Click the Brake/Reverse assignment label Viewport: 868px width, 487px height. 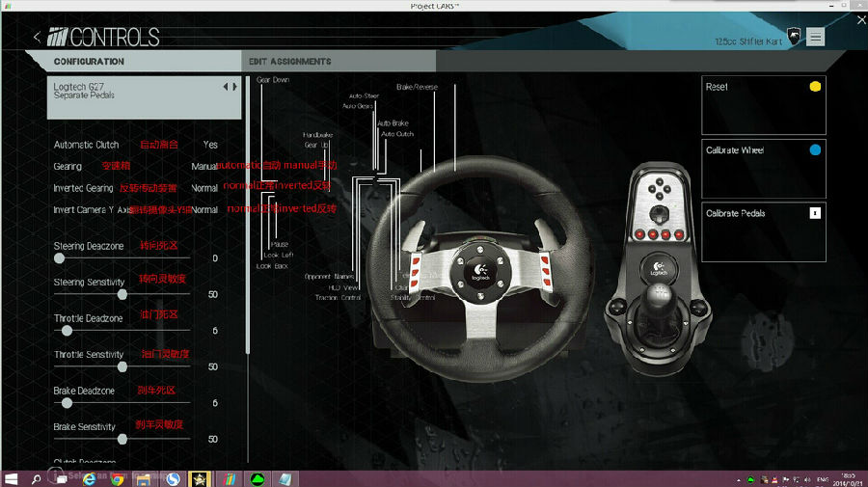point(417,87)
